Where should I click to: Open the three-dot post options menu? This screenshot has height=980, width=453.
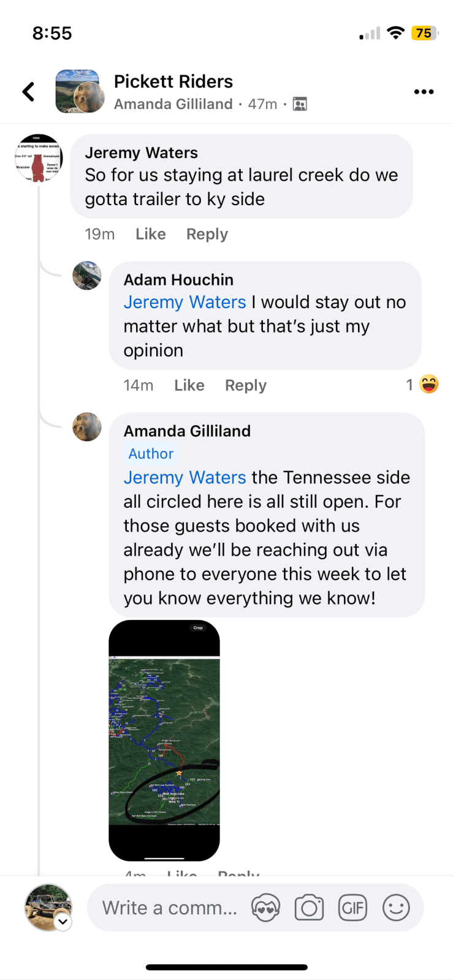(424, 92)
